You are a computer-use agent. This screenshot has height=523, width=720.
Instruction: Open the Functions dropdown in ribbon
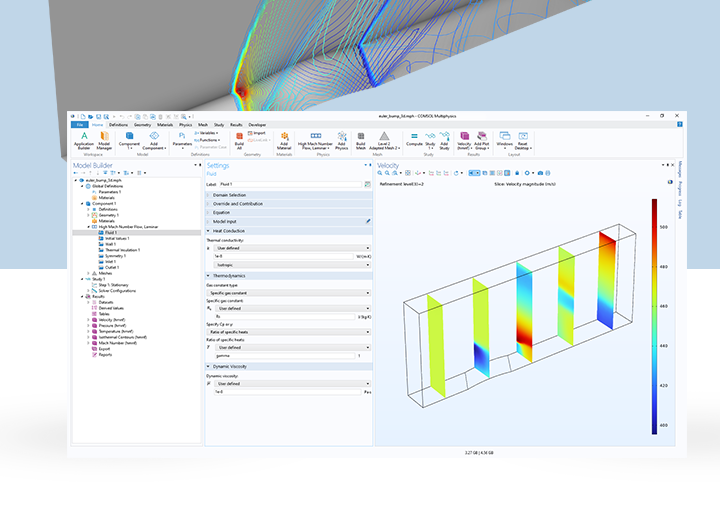(207, 140)
